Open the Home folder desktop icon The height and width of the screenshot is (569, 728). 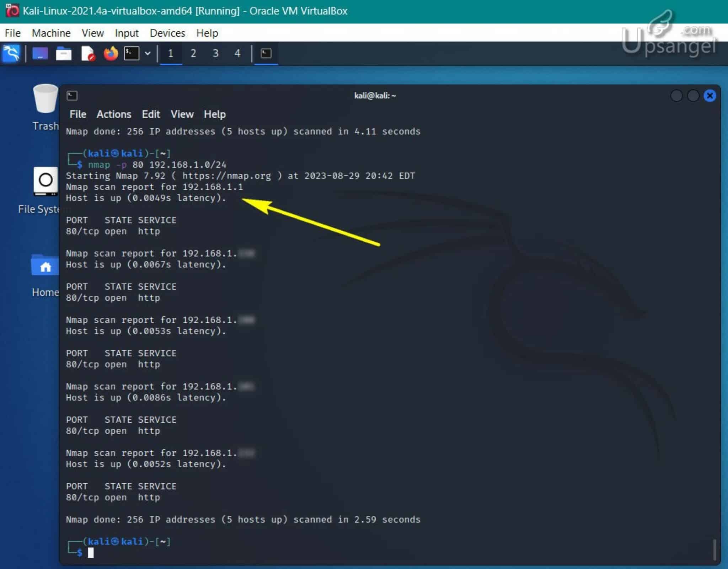tap(45, 266)
